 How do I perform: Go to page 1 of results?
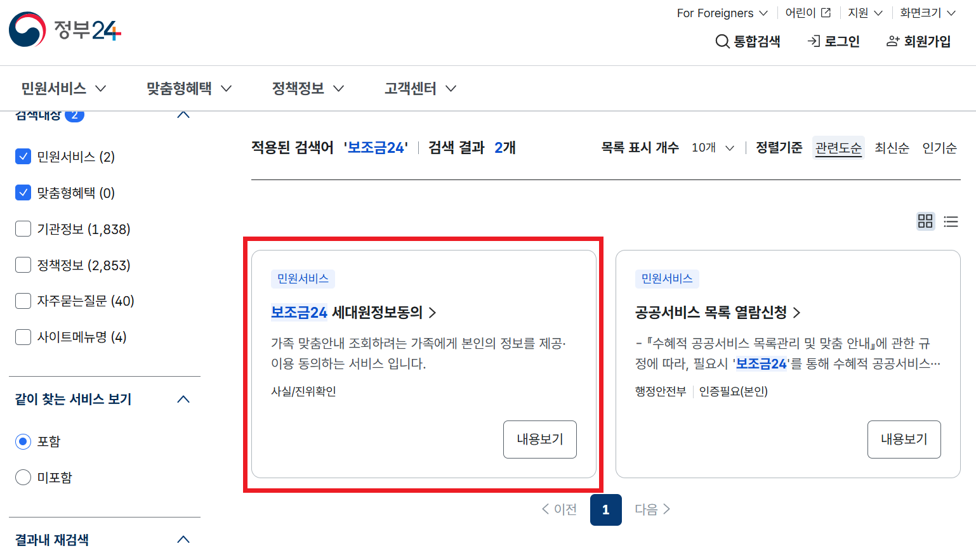[606, 510]
